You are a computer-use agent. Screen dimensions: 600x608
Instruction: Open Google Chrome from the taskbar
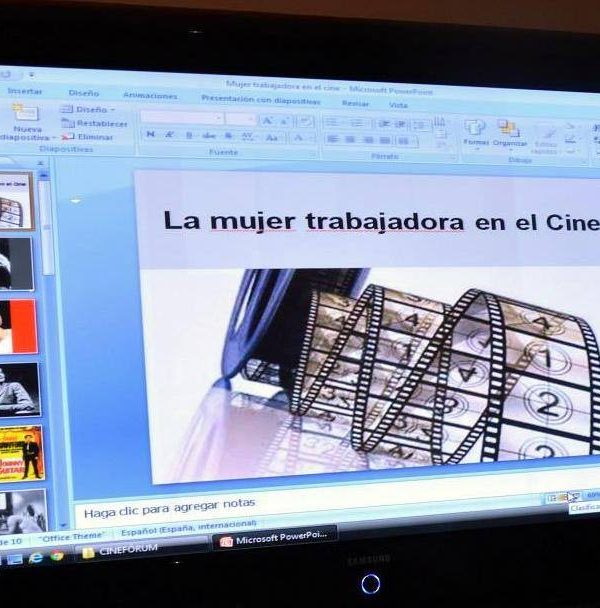coord(57,556)
